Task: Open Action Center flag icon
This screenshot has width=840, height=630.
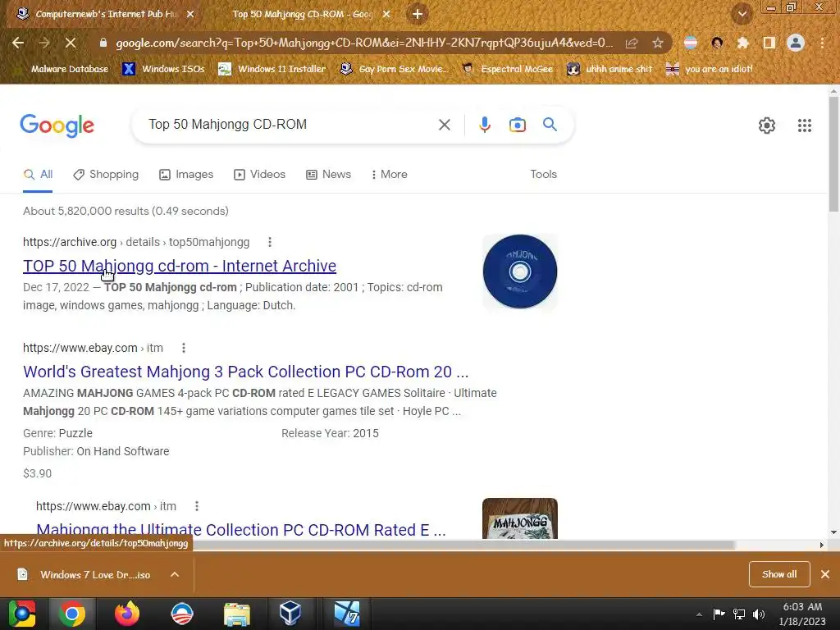Action: [719, 614]
